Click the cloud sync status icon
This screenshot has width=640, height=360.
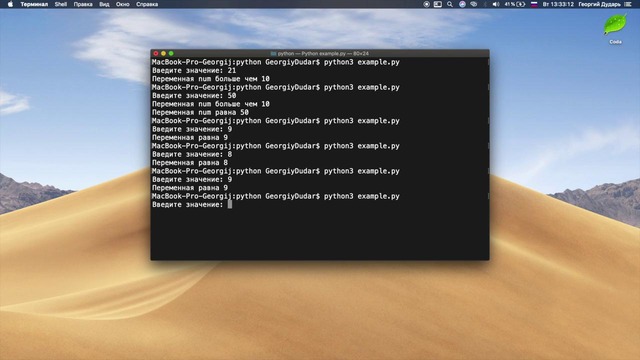pyautogui.click(x=473, y=4)
